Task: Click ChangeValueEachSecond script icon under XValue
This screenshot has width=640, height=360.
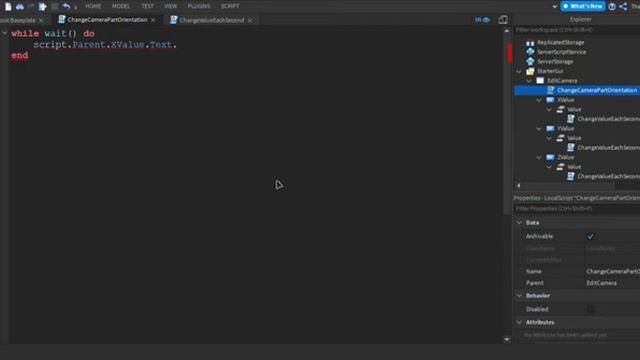Action: click(571, 119)
